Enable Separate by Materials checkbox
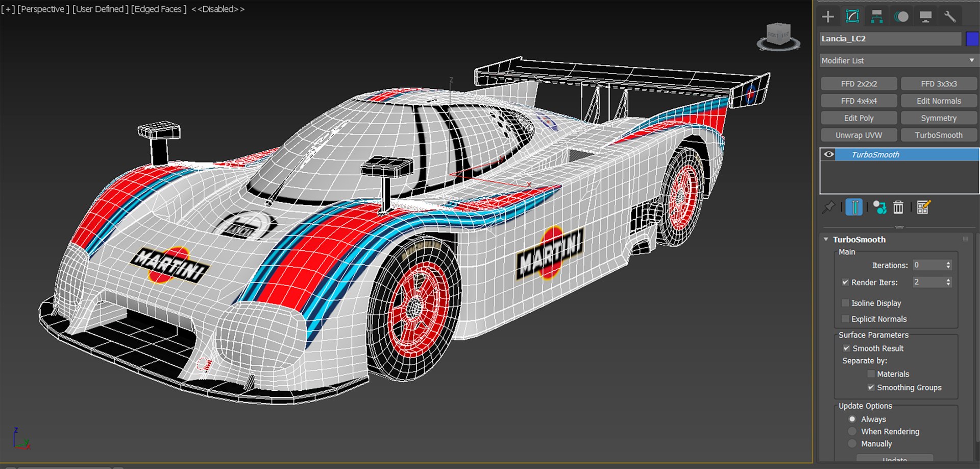This screenshot has height=469, width=980. (871, 374)
